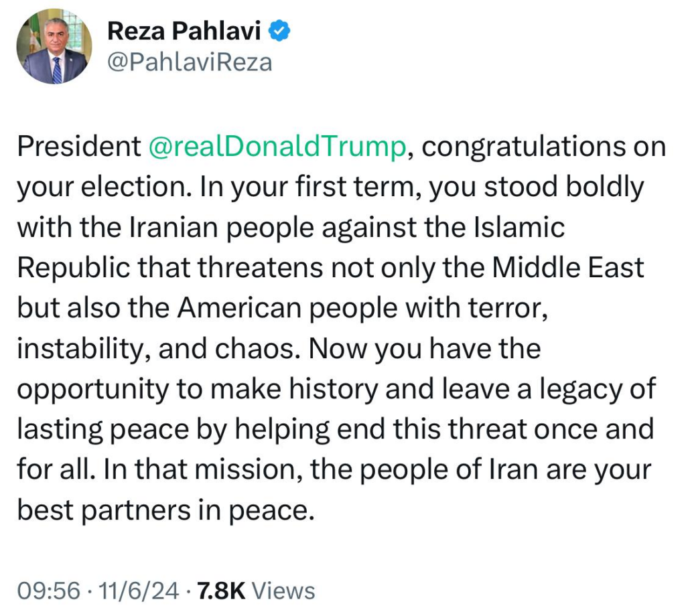Click the blue verified checkmark badge
Viewport: 686px width, 616px height.
[279, 31]
